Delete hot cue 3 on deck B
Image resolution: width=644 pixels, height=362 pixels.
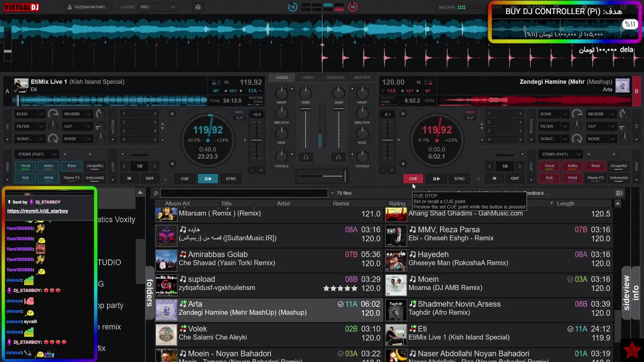521,131
